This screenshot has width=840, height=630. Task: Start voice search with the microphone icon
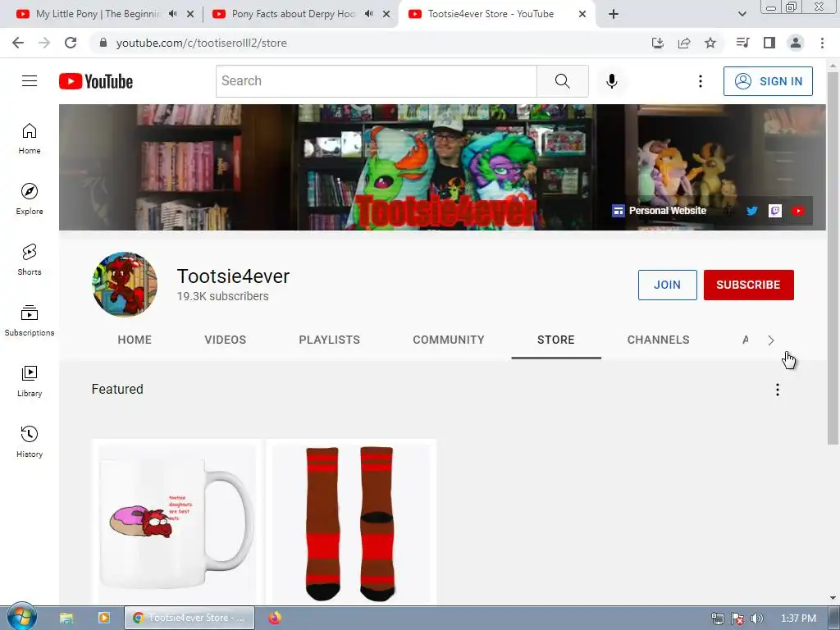click(612, 81)
